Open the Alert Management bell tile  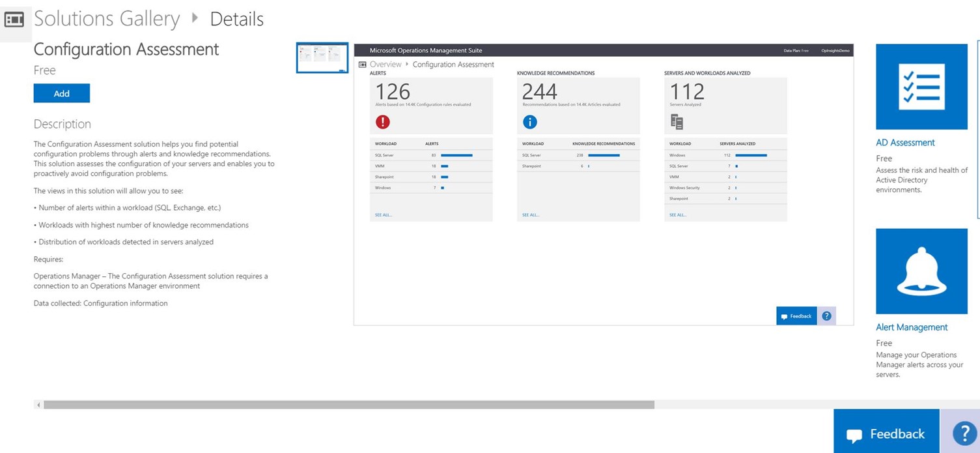pos(921,271)
